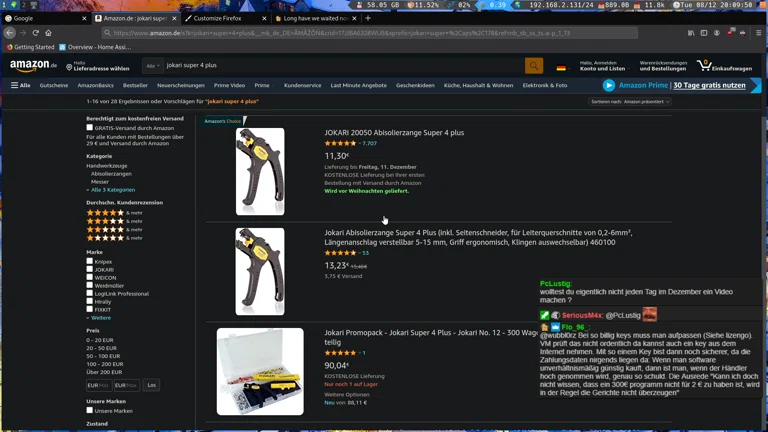
Task: Check the Knipex brand filter
Action: tap(90, 261)
